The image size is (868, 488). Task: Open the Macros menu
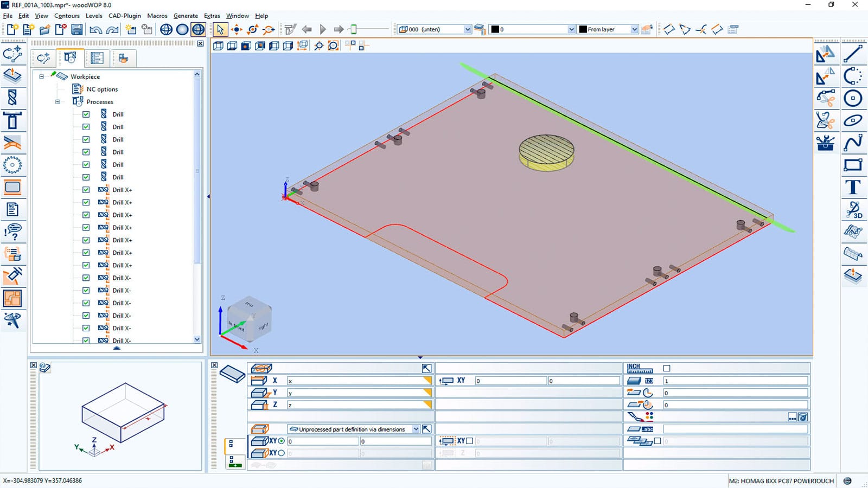[x=157, y=16]
